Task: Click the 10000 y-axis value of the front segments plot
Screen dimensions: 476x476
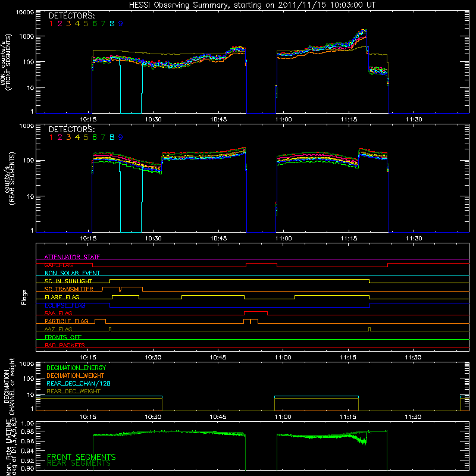Action: point(25,12)
